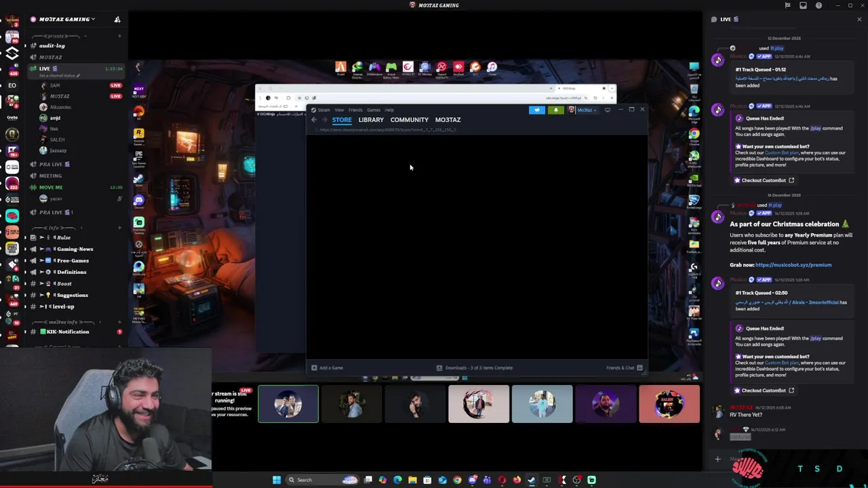Click Set a channel status
This screenshot has width=868, height=488.
point(60,76)
